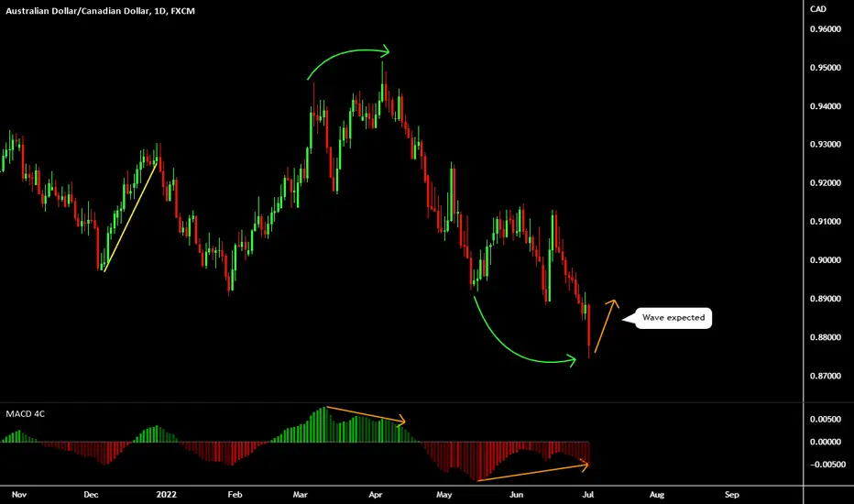Screen dimensions: 854x504
Task: Click the Aug label on time axis
Action: tap(657, 495)
